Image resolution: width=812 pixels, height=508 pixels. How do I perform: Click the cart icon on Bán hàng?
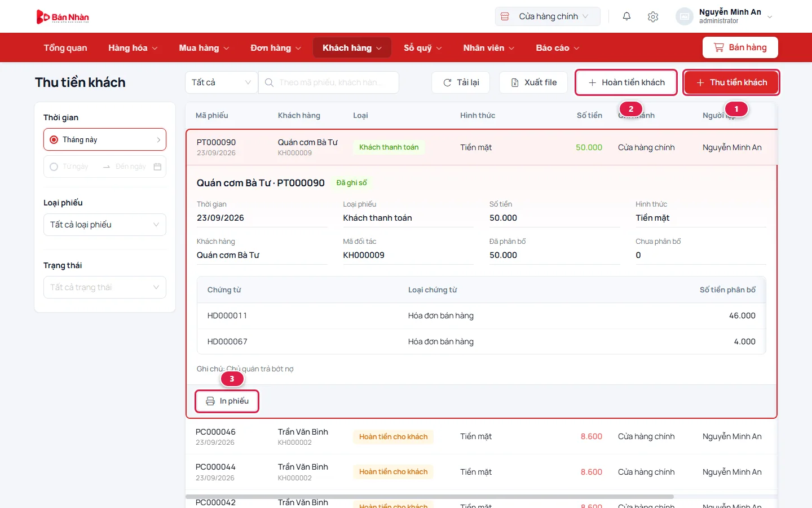[x=718, y=47]
